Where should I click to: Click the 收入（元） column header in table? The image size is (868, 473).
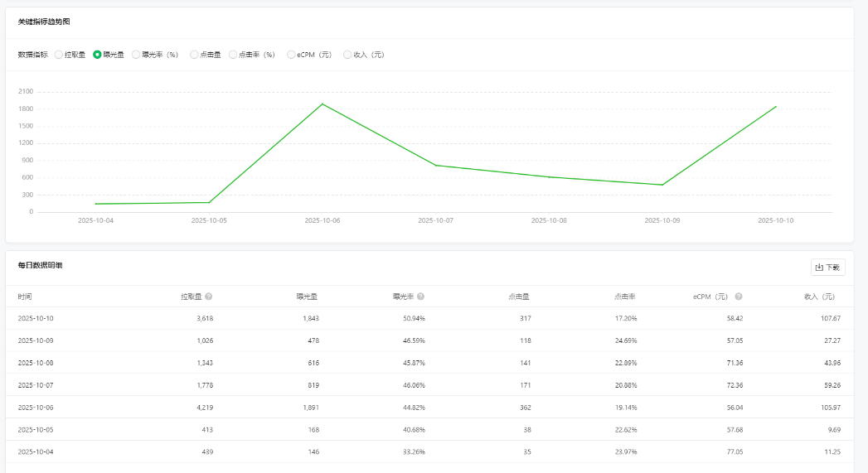tap(819, 297)
